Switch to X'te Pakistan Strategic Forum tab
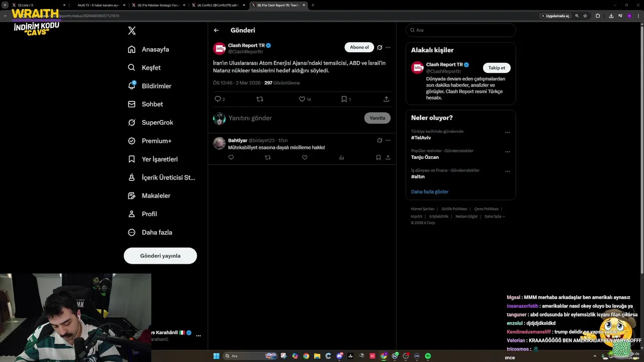The height and width of the screenshot is (362, 644). 158,5
